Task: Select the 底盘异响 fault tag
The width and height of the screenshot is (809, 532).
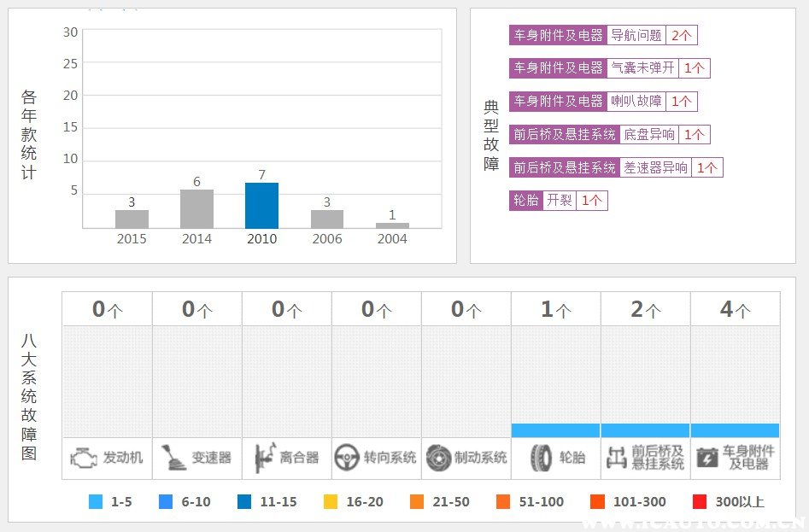Action: pyautogui.click(x=648, y=135)
